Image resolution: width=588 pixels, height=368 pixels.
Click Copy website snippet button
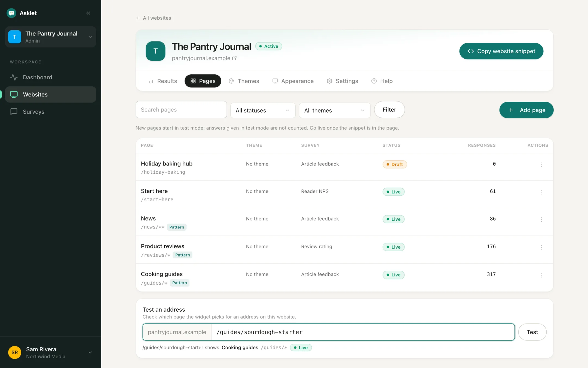pyautogui.click(x=501, y=51)
